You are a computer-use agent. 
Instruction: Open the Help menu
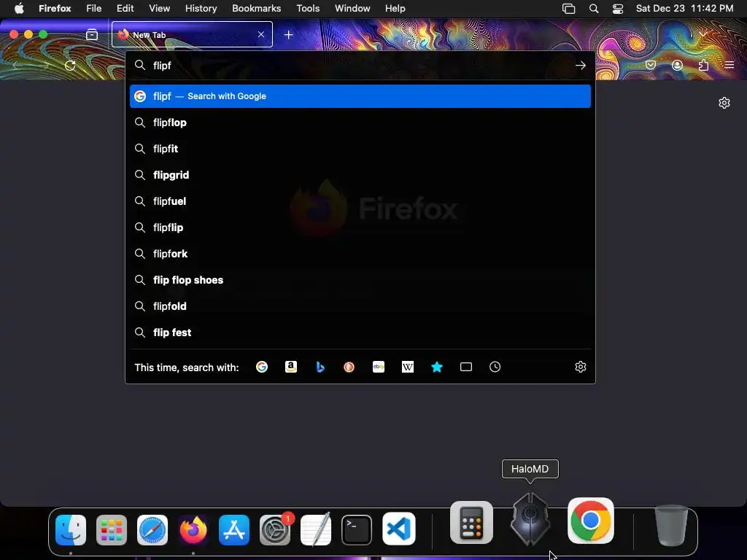click(395, 9)
